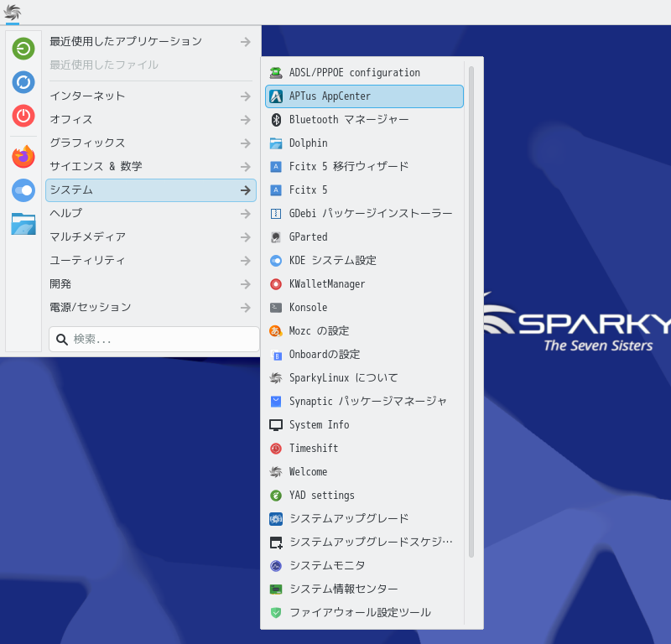
Task: Open KDE システム設定 entry
Action: (x=364, y=261)
